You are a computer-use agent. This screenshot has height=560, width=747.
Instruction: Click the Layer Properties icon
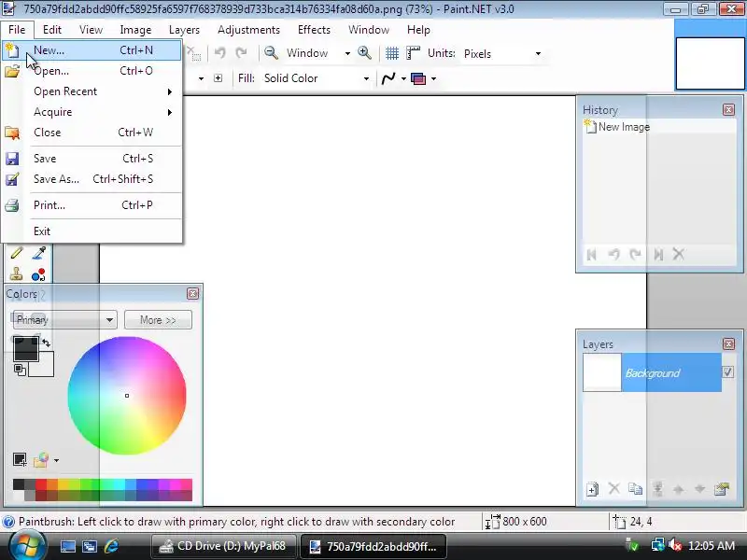click(x=722, y=488)
